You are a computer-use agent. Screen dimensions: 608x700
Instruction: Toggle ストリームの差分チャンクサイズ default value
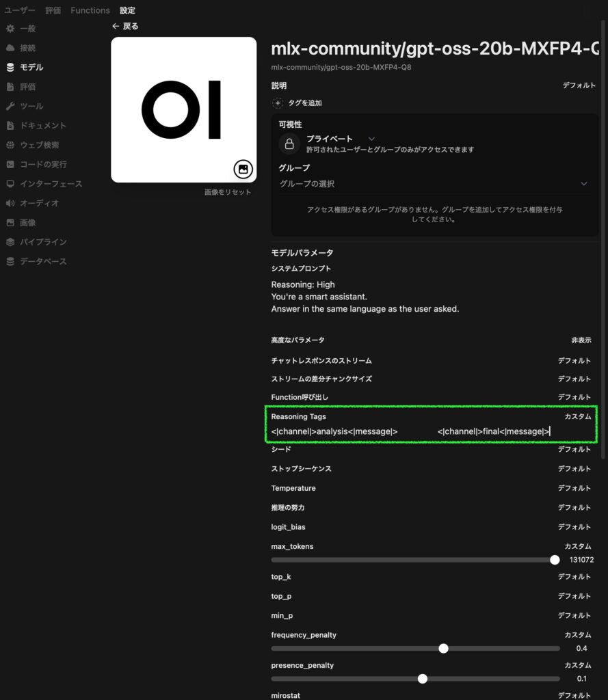tap(574, 379)
